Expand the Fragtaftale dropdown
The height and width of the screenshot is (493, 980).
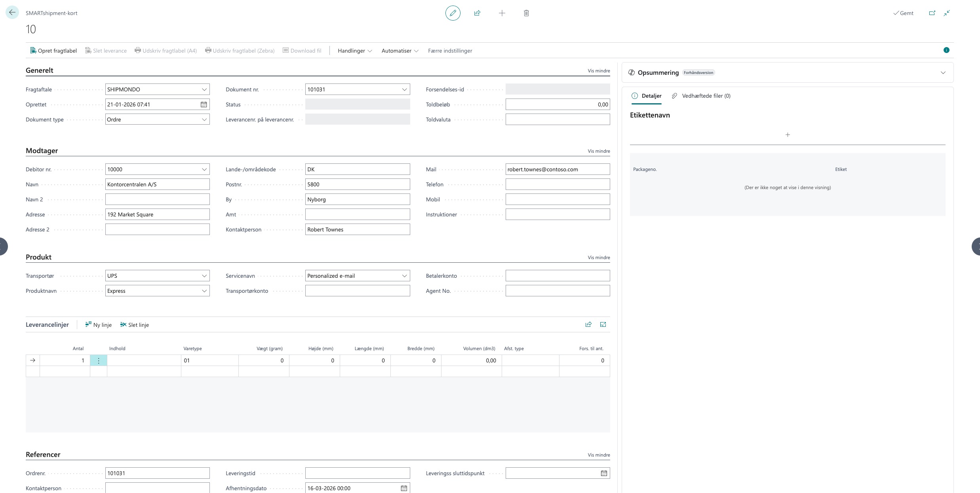[x=204, y=89]
